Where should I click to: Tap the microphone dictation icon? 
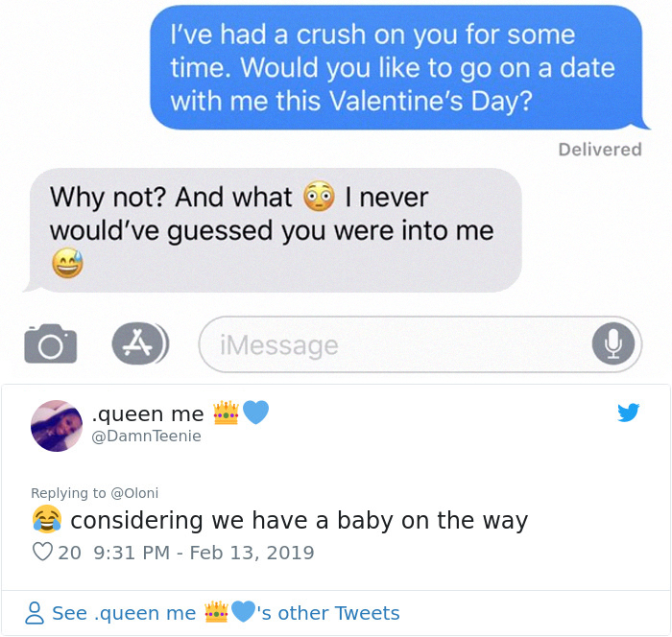pos(612,344)
